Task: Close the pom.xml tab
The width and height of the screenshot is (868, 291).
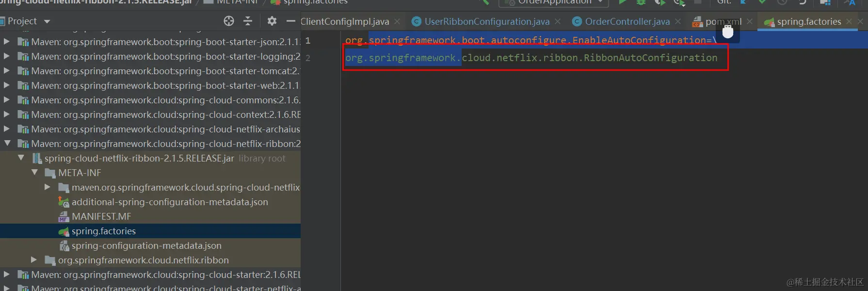Action: pos(750,21)
